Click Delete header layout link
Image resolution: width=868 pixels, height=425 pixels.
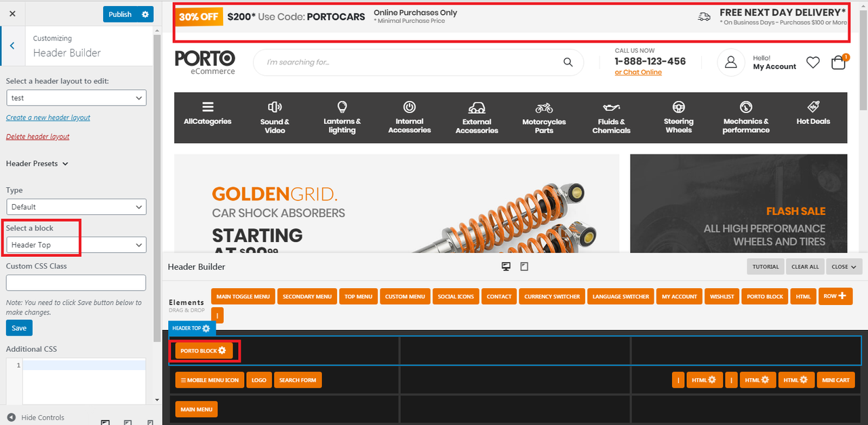(38, 136)
